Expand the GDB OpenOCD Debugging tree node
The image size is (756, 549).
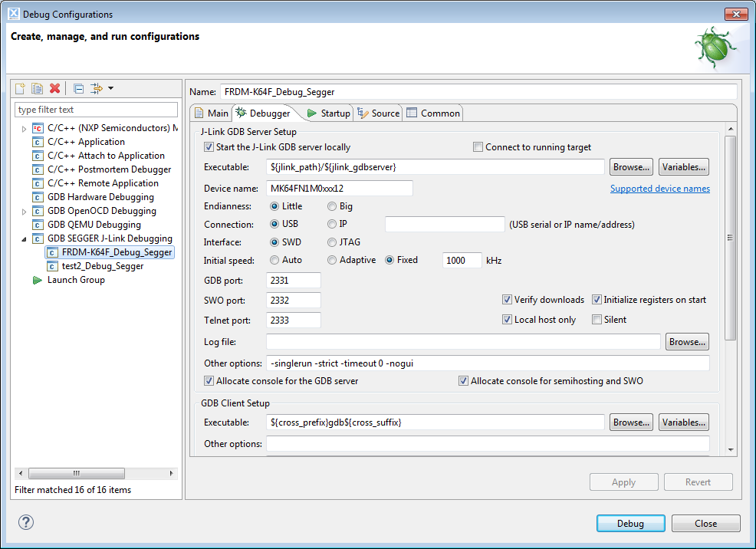coord(25,211)
